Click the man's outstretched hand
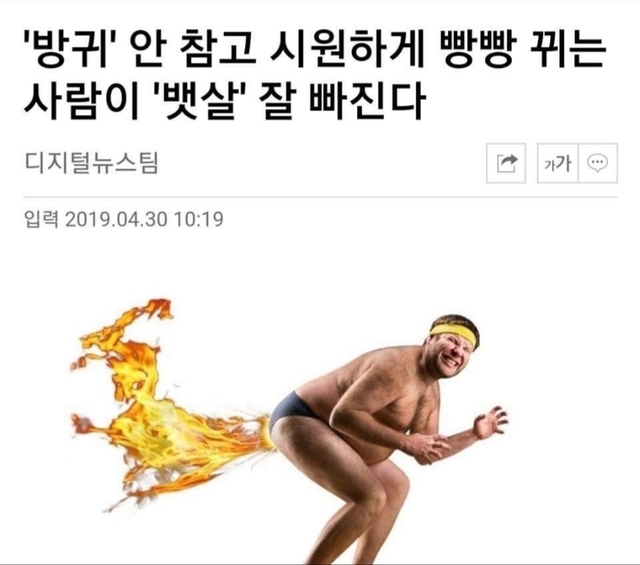640x565 pixels. (491, 423)
